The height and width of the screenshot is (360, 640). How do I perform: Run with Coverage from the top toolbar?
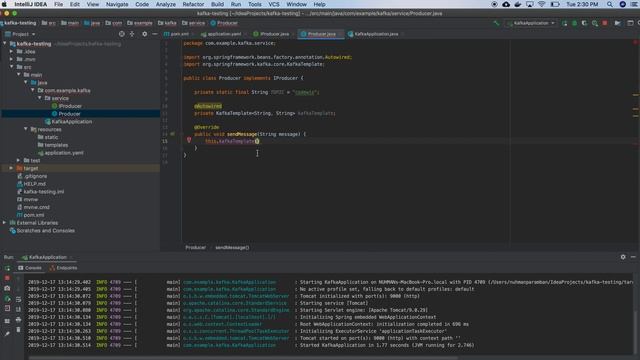(584, 23)
